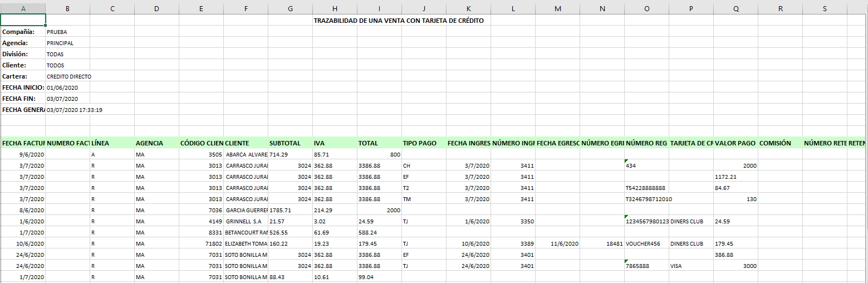Select the 7865888 cell with the green triangle
Image resolution: width=868 pixels, height=283 pixels.
coord(646,266)
